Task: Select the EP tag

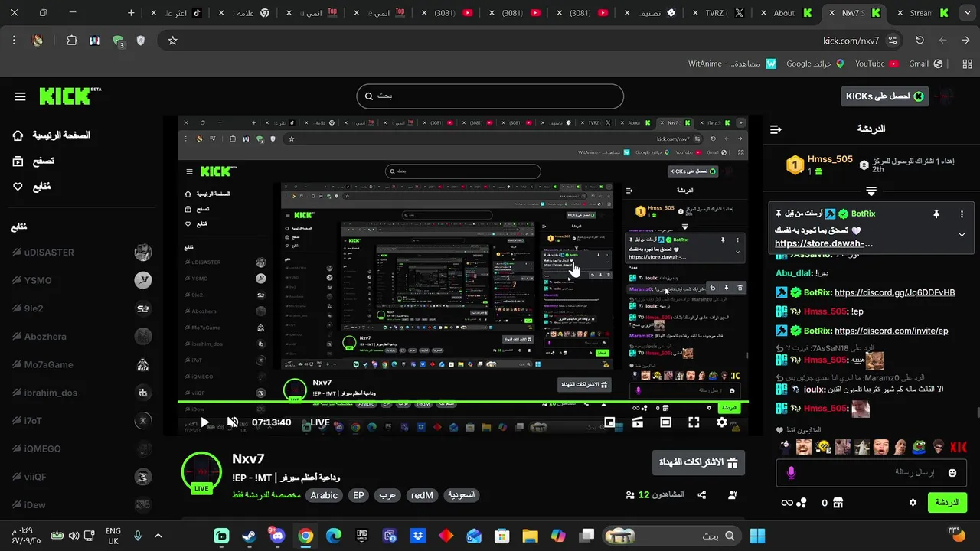Action: pyautogui.click(x=358, y=495)
